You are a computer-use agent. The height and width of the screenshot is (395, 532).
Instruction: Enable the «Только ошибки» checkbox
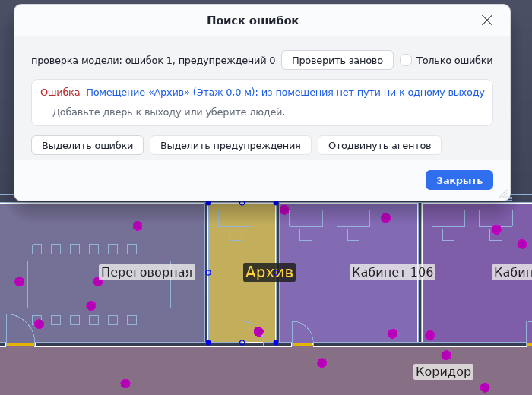405,60
